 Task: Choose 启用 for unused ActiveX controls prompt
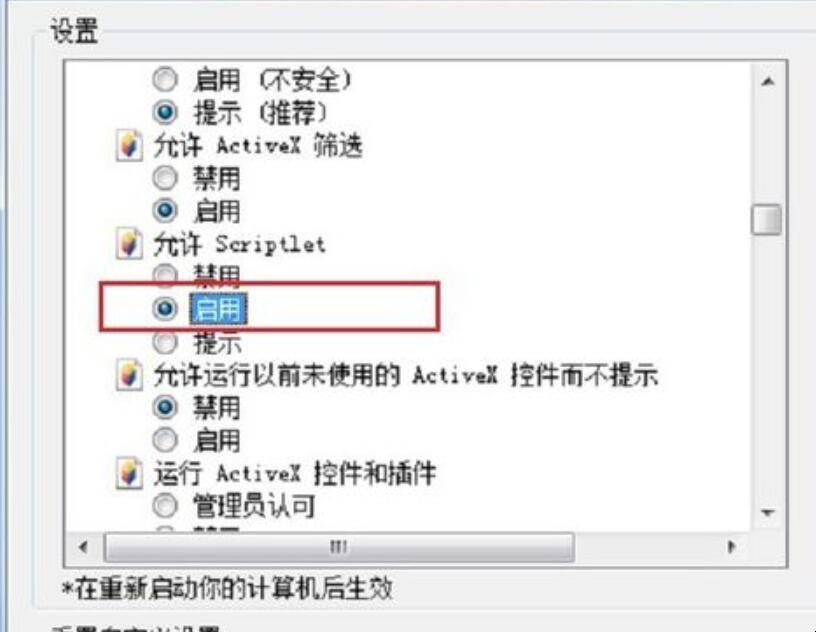click(165, 440)
